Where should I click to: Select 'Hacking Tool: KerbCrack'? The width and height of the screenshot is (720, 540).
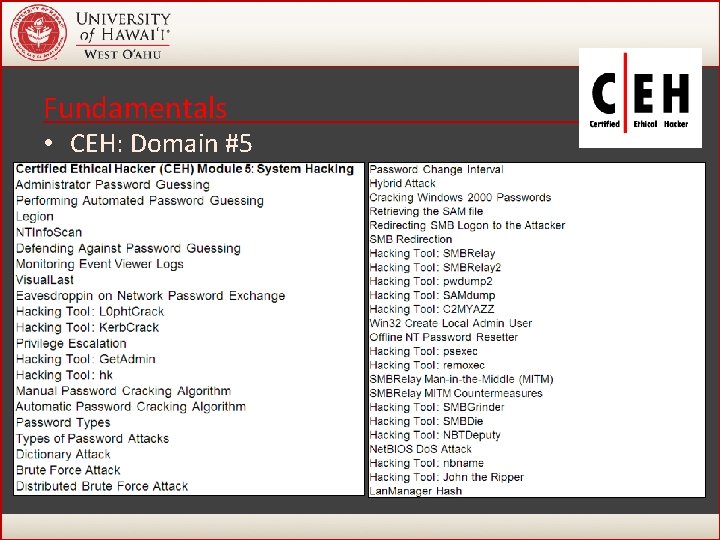87,327
